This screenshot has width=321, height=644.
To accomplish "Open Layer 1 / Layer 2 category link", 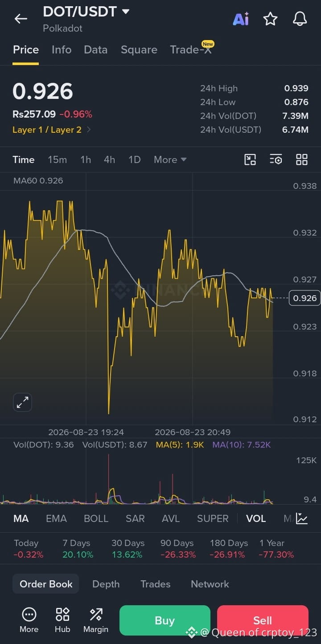I will pyautogui.click(x=52, y=130).
